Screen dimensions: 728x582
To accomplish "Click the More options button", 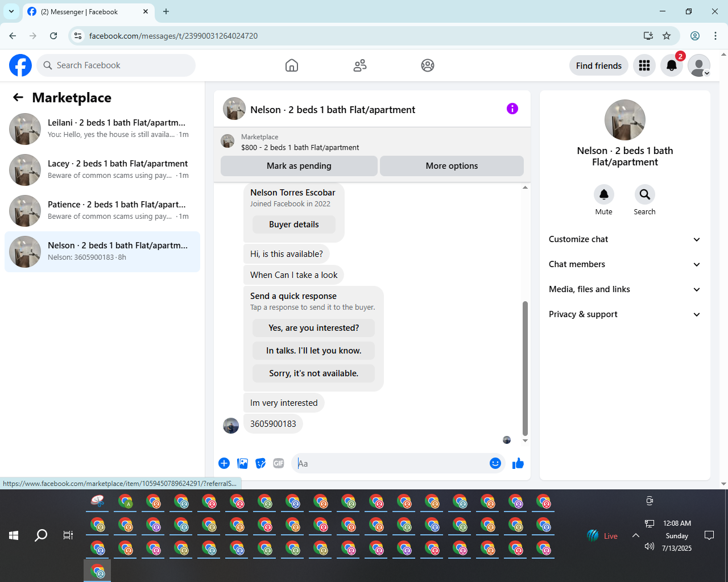I will coord(452,166).
